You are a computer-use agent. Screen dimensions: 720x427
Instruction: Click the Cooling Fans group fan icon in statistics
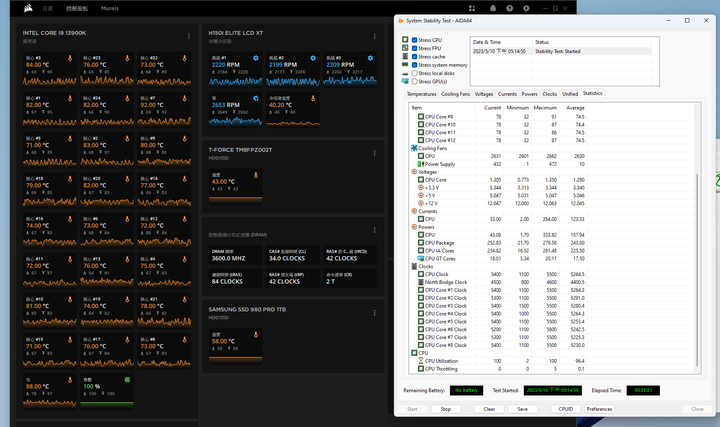[x=414, y=148]
